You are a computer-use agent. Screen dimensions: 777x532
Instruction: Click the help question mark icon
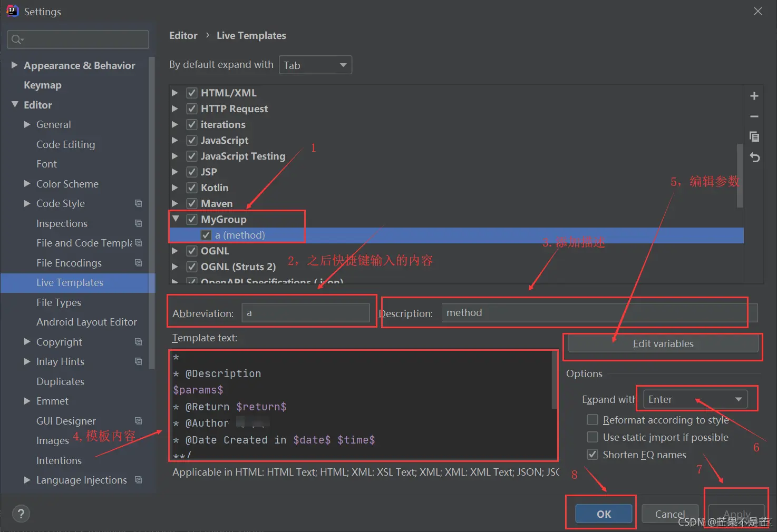21,514
